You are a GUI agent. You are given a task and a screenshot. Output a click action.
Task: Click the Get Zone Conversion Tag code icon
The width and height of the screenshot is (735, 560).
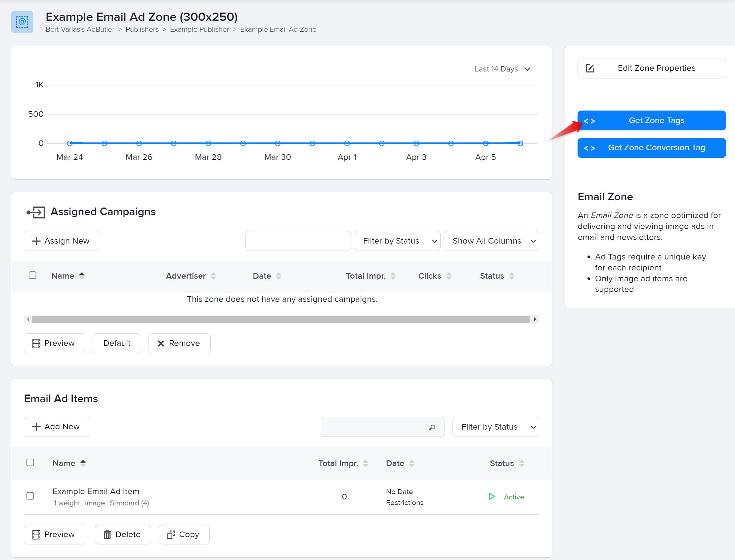589,148
